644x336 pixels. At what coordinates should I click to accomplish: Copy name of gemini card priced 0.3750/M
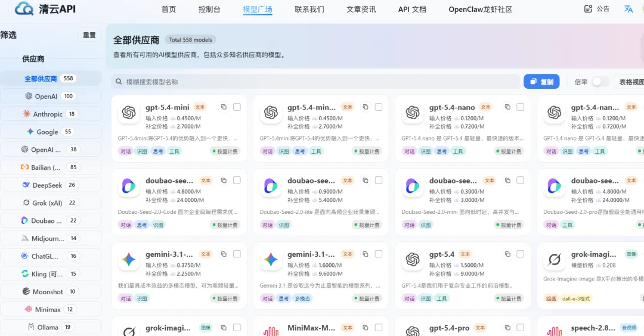(x=224, y=254)
